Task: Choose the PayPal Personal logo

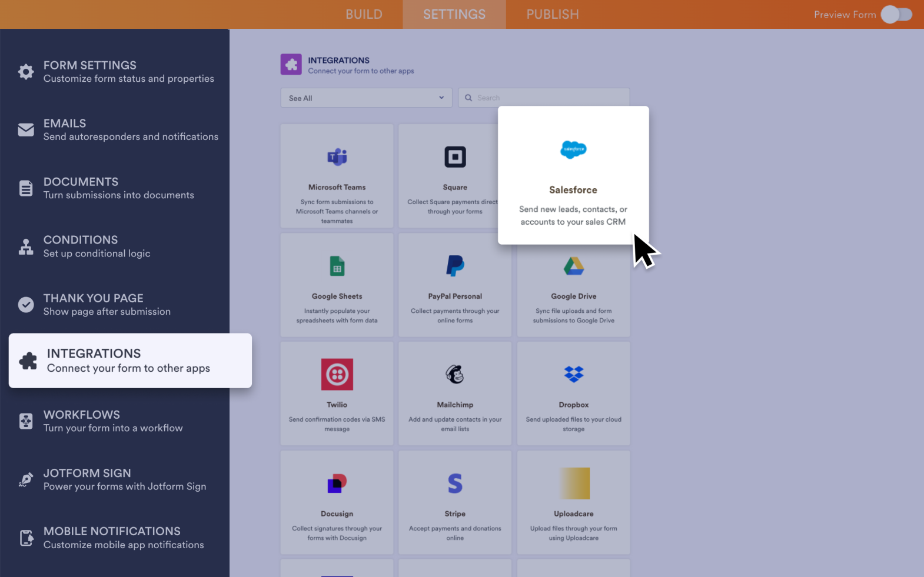Action: point(455,266)
